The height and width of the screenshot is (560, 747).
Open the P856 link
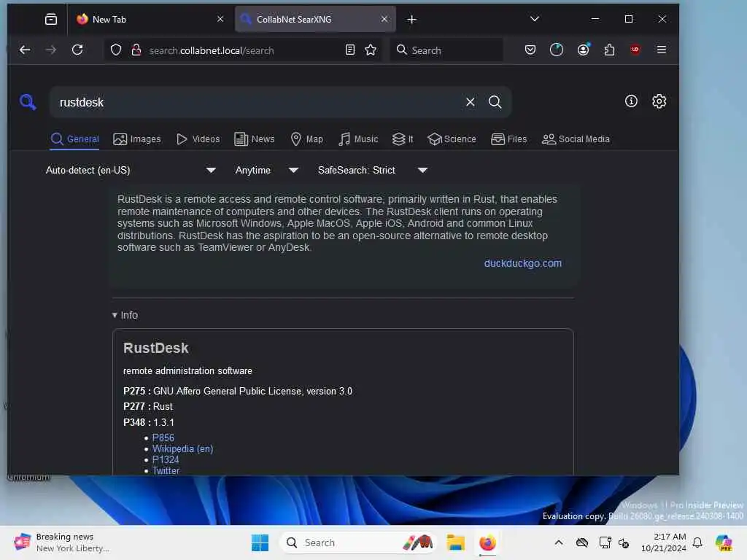tap(163, 437)
